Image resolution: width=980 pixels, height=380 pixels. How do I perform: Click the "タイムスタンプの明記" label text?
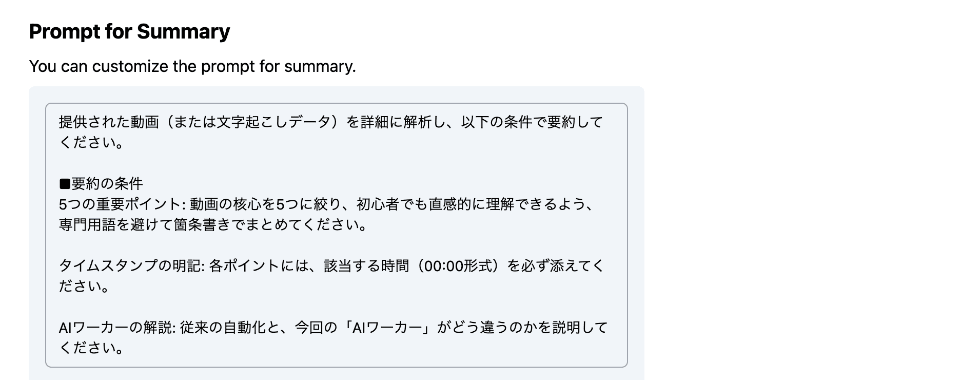131,266
